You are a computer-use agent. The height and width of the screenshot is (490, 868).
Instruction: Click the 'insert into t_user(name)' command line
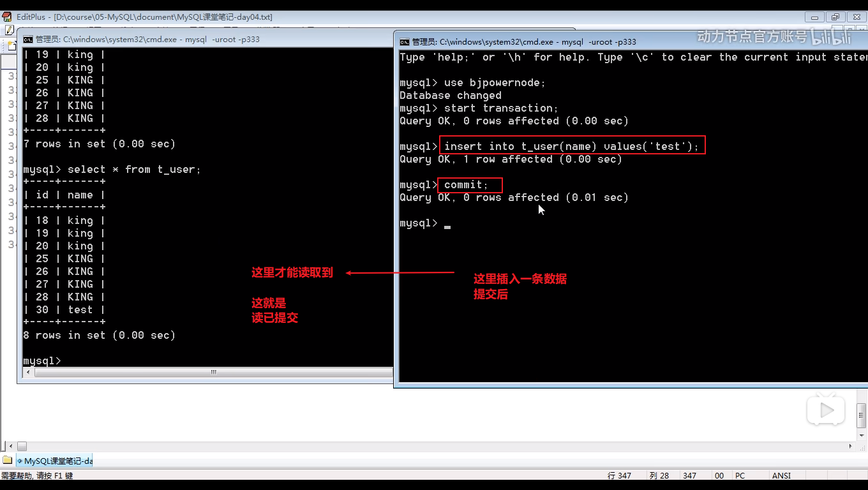click(572, 146)
